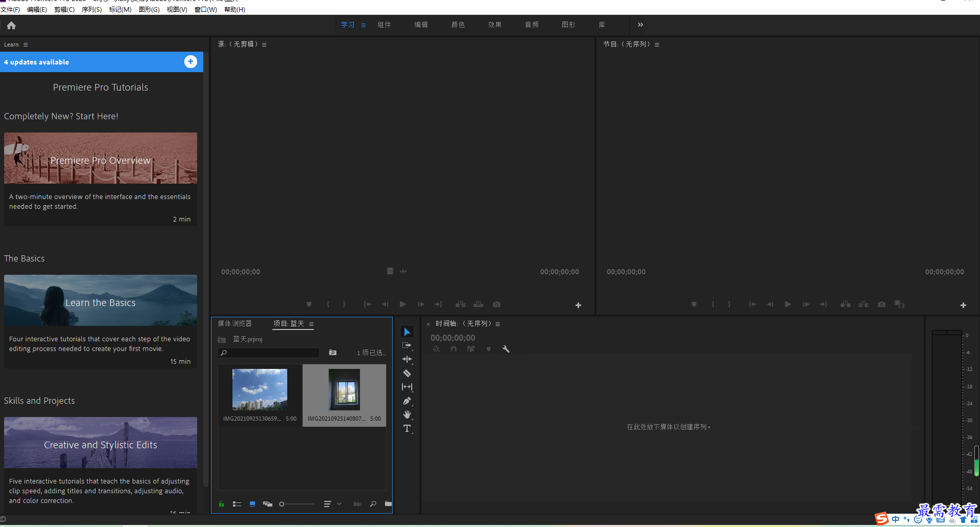
Task: Click Find magnifier icon at Project panel bottom
Action: pos(373,504)
